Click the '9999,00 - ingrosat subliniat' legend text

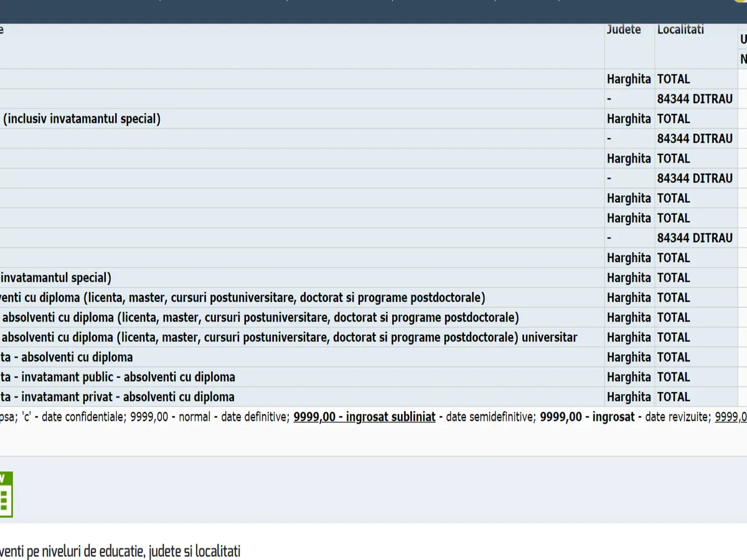point(364,417)
